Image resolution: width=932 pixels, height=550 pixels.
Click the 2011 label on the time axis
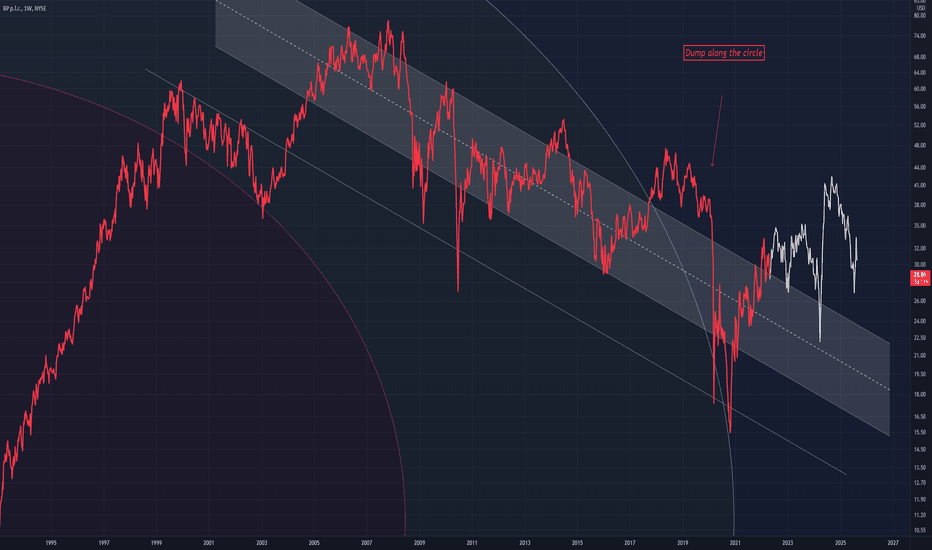click(x=472, y=543)
